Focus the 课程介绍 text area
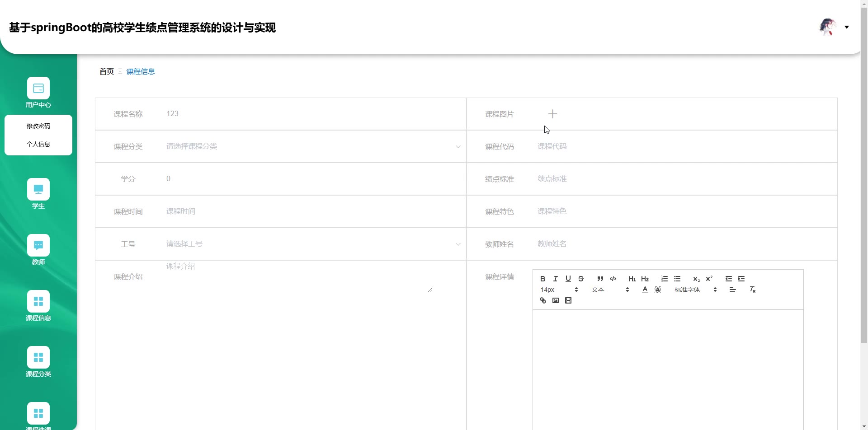Image resolution: width=868 pixels, height=430 pixels. pos(297,276)
